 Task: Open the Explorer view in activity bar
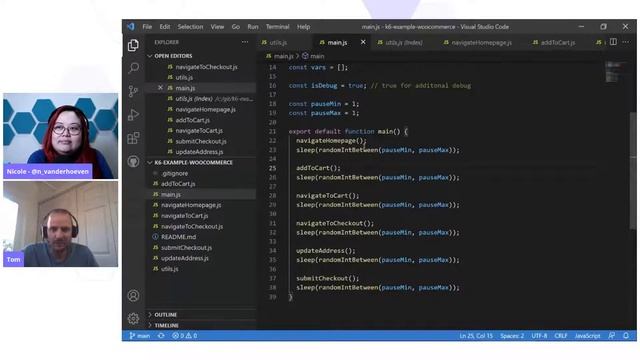tap(133, 45)
